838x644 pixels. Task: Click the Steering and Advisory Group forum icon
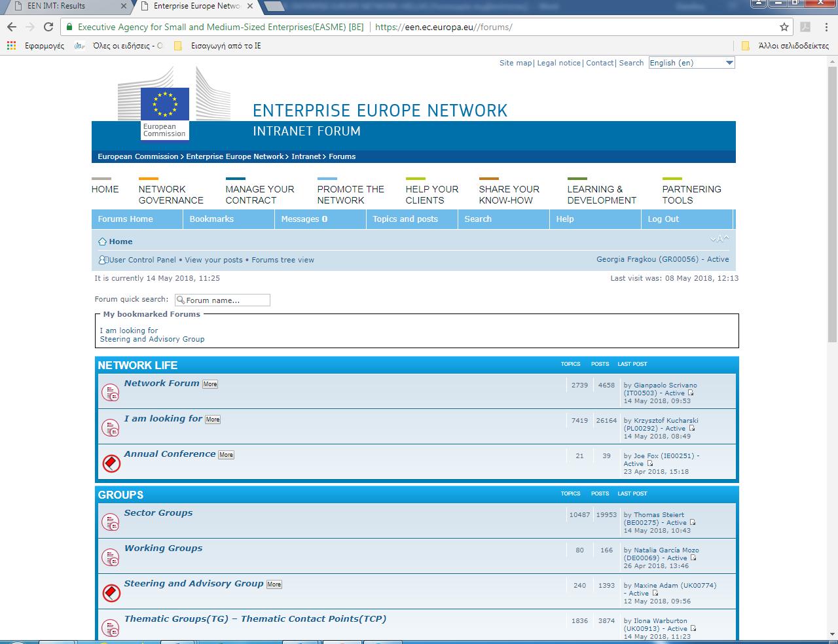tap(111, 593)
